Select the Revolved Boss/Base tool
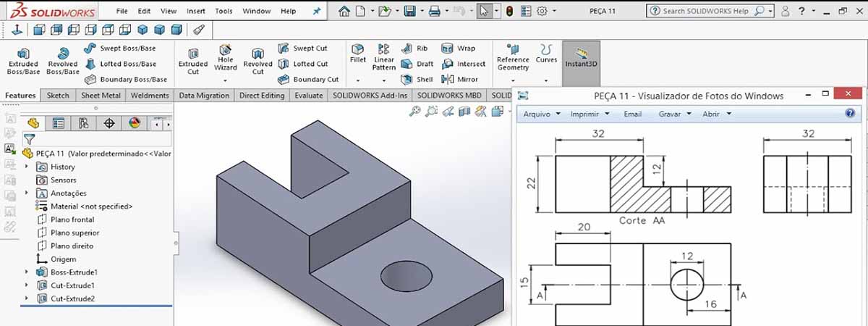Screen dimensions: 868x326 click(62, 61)
